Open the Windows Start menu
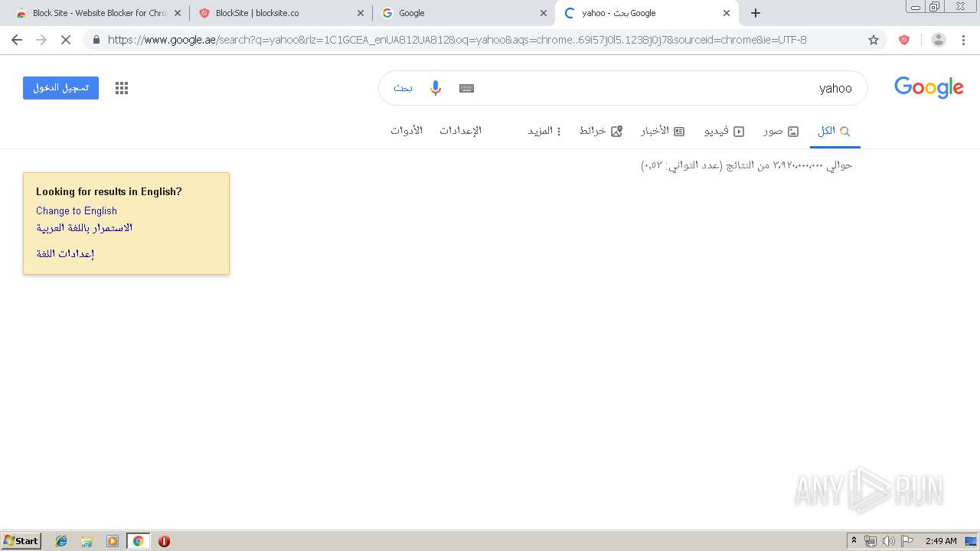Viewport: 980px width, 551px height. click(21, 541)
